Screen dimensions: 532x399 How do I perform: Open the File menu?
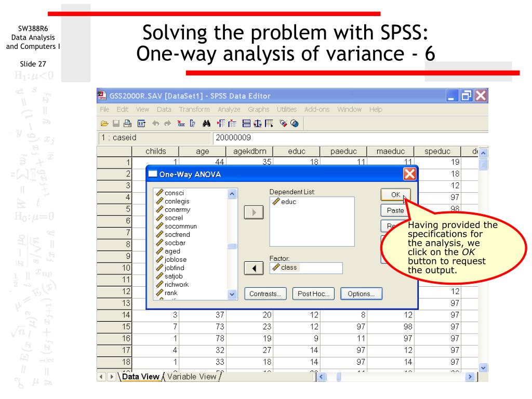click(104, 109)
